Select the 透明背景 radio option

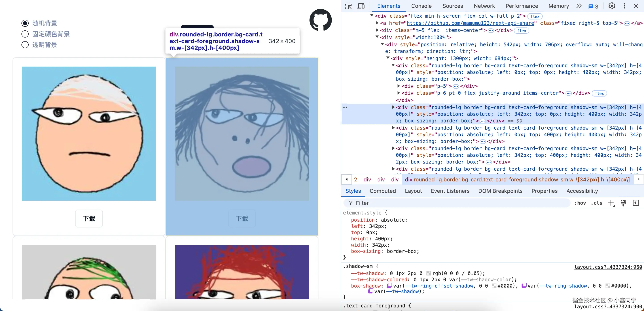25,45
